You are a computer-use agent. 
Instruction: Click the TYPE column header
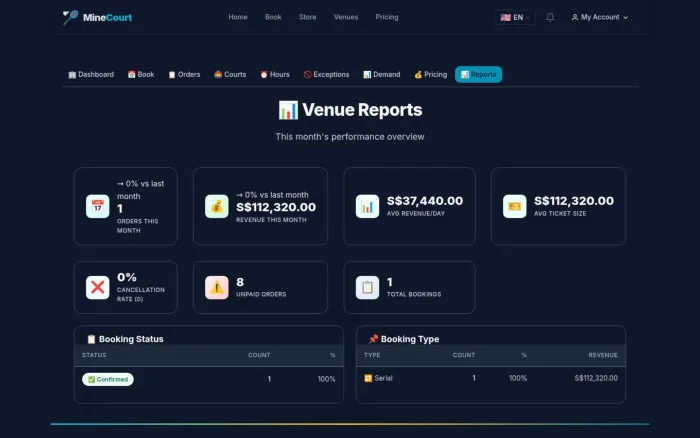coord(372,355)
